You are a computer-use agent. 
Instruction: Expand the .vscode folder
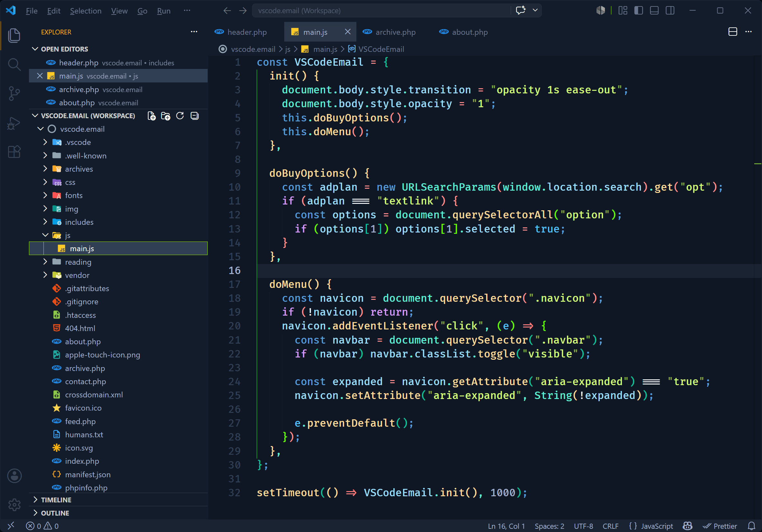click(45, 142)
